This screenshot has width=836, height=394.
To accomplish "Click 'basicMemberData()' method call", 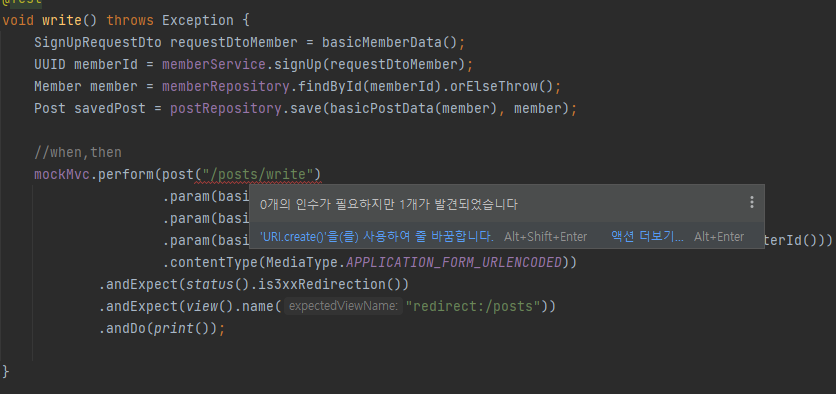I will tap(389, 42).
